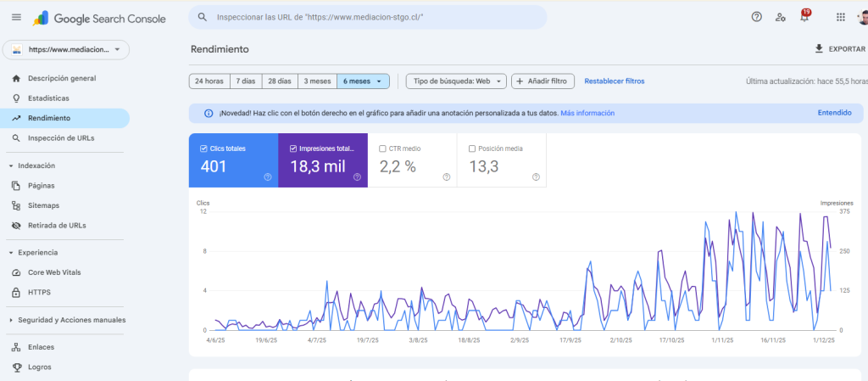Toggle the Clics totales checkbox
Screen dimensions: 868x381
203,148
